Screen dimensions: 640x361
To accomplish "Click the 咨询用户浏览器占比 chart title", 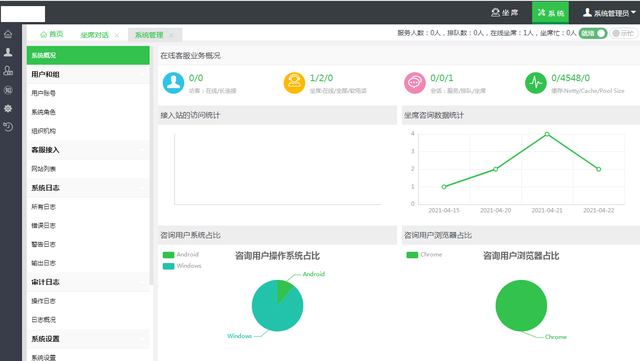I will click(521, 256).
